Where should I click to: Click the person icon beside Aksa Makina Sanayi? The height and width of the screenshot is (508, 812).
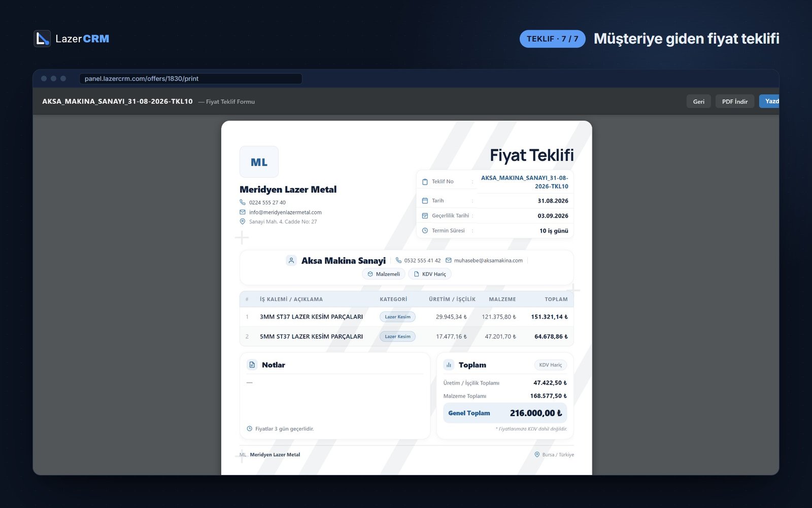coord(291,261)
